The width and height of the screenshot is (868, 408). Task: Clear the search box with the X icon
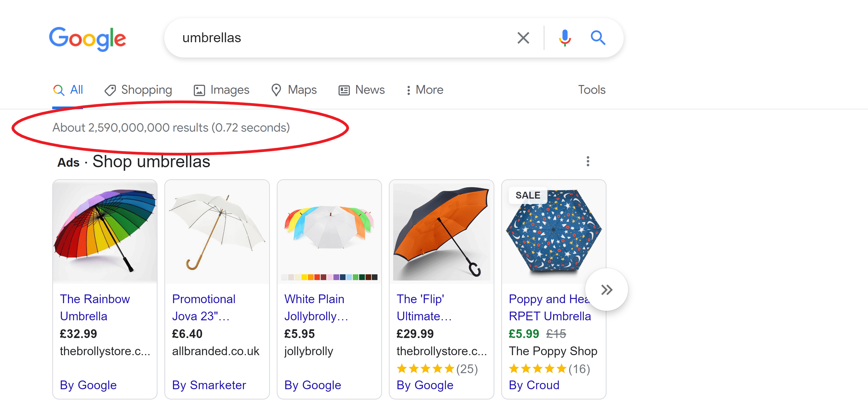(x=523, y=38)
